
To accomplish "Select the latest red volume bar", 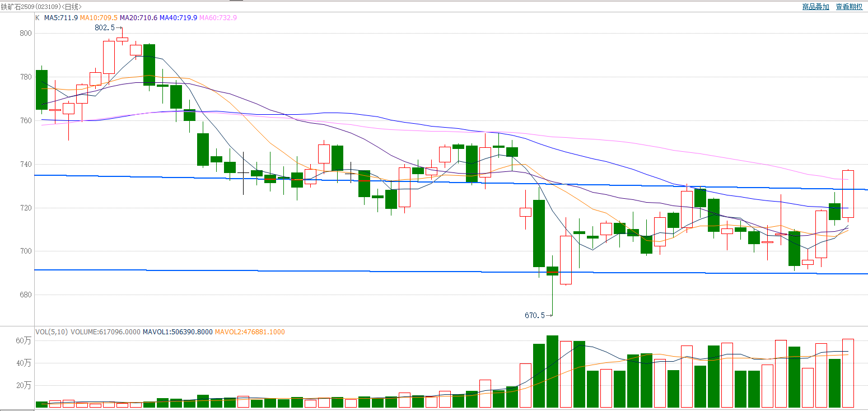I will [848, 373].
